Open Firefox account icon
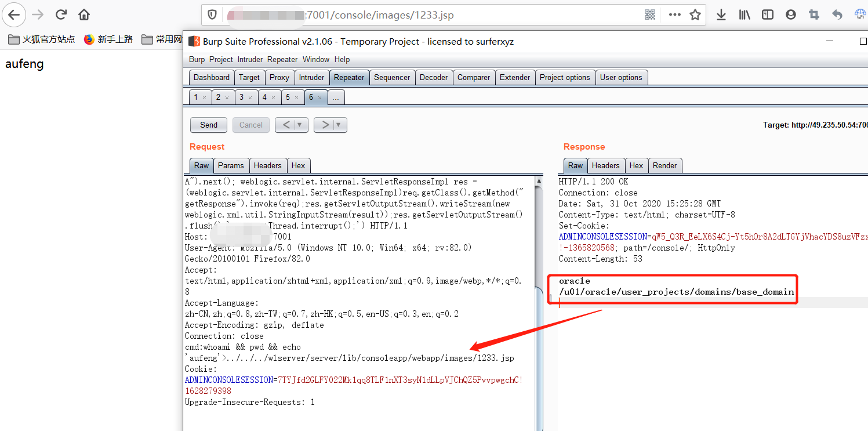The image size is (868, 431). point(791,15)
